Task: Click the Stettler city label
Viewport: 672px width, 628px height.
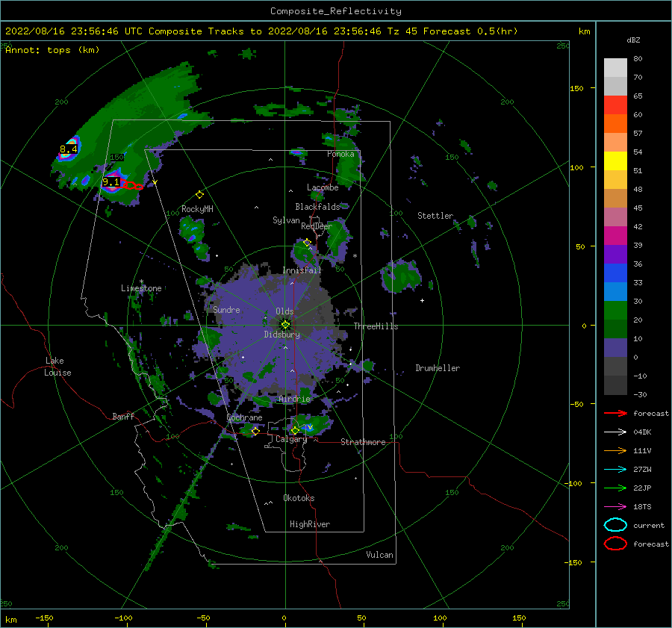Action: pyautogui.click(x=435, y=216)
